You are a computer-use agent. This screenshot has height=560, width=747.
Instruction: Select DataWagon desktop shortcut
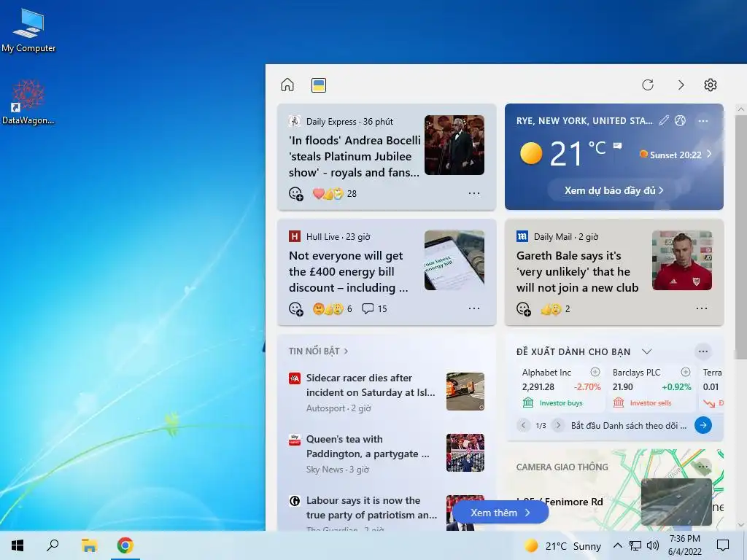click(x=28, y=103)
